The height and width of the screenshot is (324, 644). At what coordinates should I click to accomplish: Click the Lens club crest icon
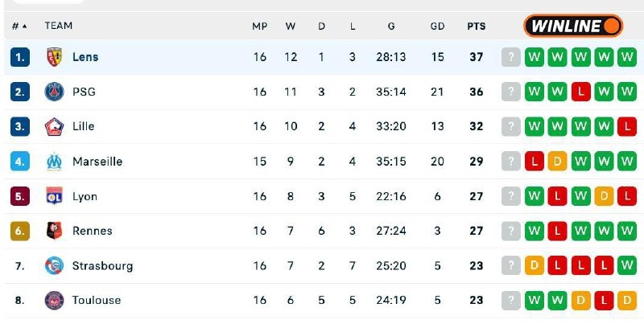click(x=54, y=57)
